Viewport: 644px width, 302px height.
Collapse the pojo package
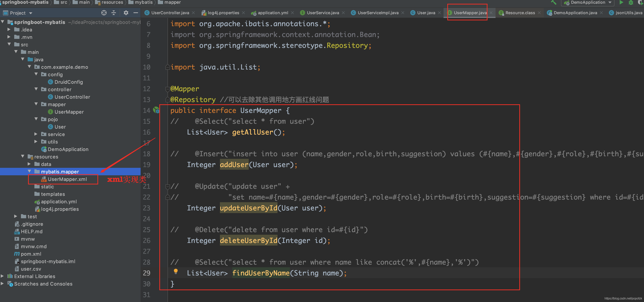[36, 119]
